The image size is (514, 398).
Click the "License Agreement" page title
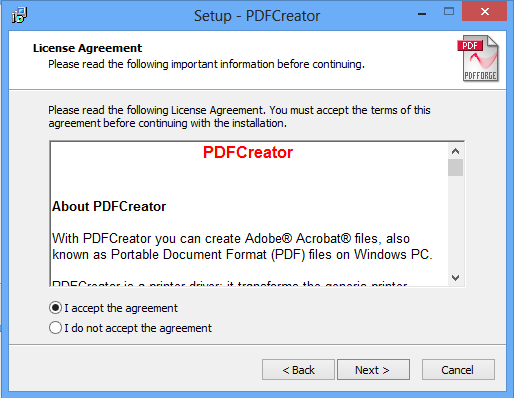87,48
